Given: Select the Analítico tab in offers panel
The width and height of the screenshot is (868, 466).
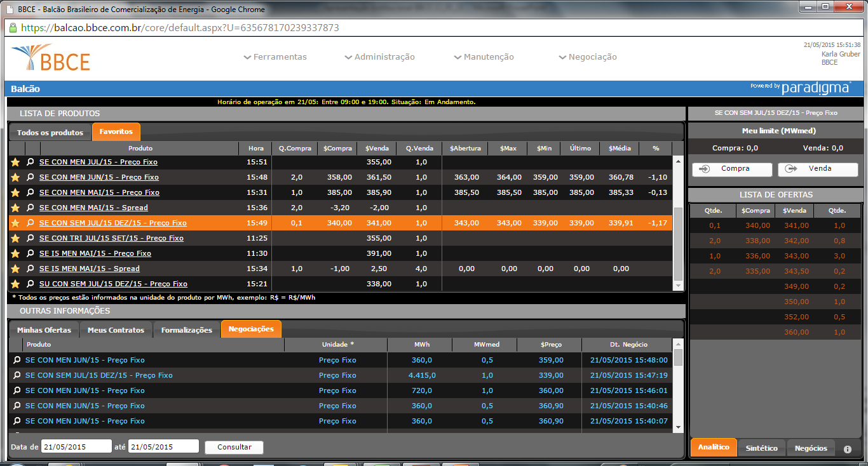Looking at the screenshot, I should [x=714, y=448].
